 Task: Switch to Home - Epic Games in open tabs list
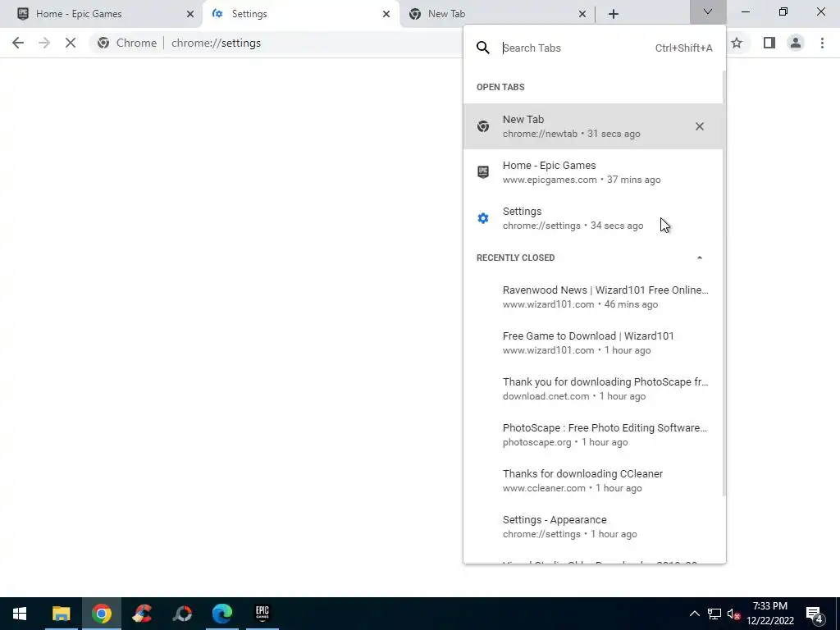coord(593,172)
